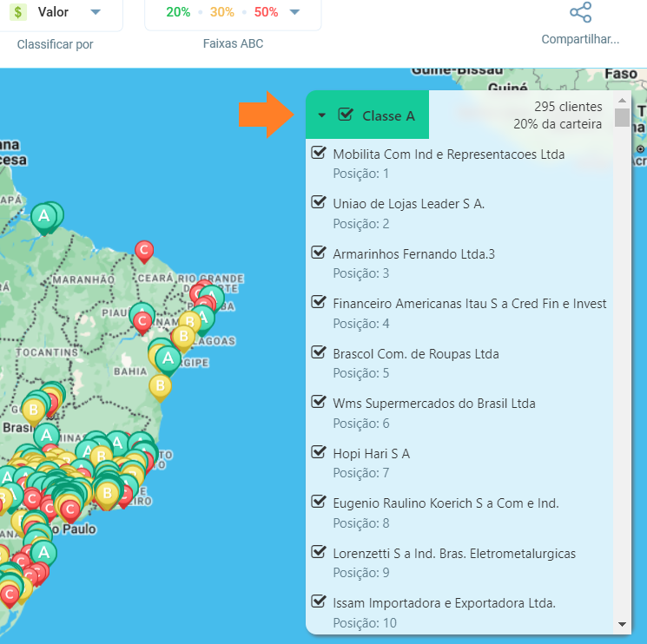Toggle Wms Supermercados do Brasil checkbox
Image resolution: width=647 pixels, height=644 pixels.
click(319, 402)
